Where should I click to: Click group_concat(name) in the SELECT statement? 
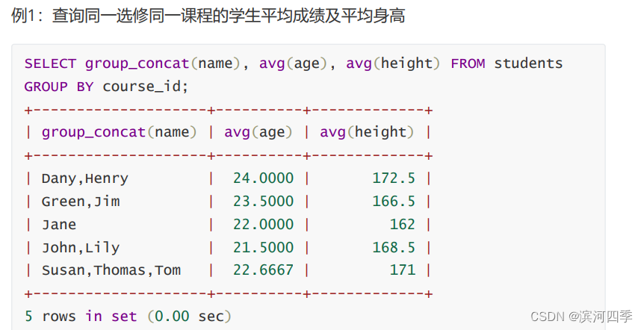click(x=163, y=64)
